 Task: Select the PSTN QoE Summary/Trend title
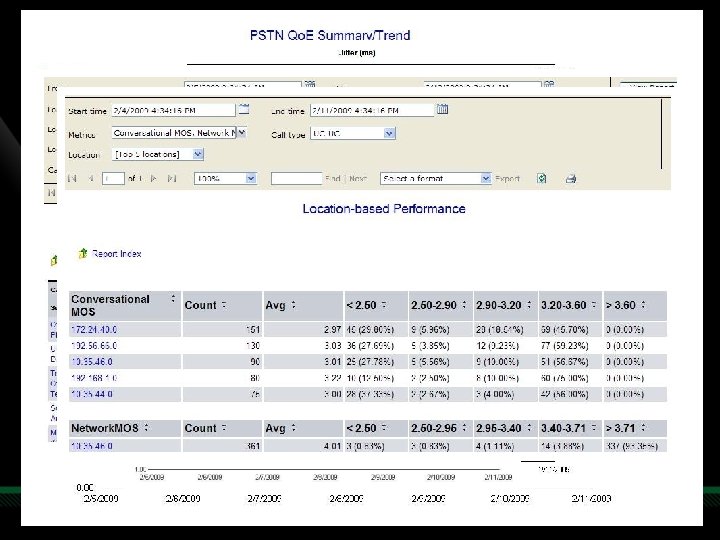(330, 35)
